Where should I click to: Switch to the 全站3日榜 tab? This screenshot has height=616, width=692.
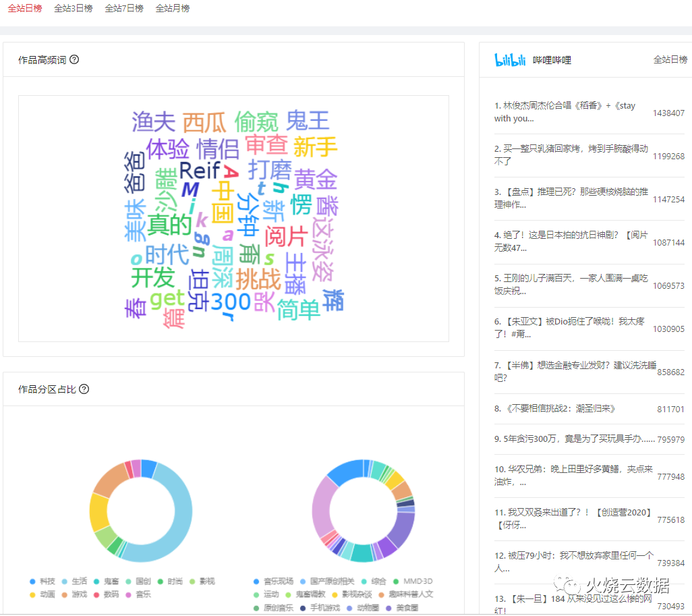coord(74,8)
